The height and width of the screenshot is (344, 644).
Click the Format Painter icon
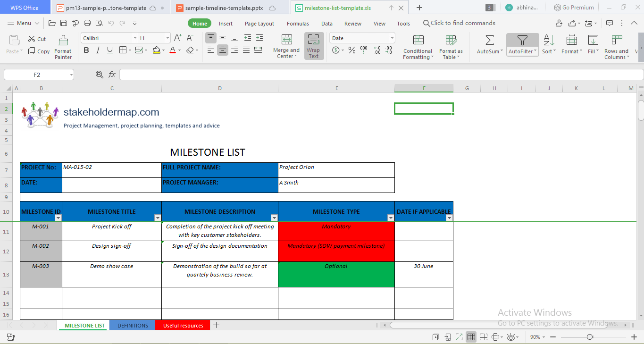[x=63, y=41]
